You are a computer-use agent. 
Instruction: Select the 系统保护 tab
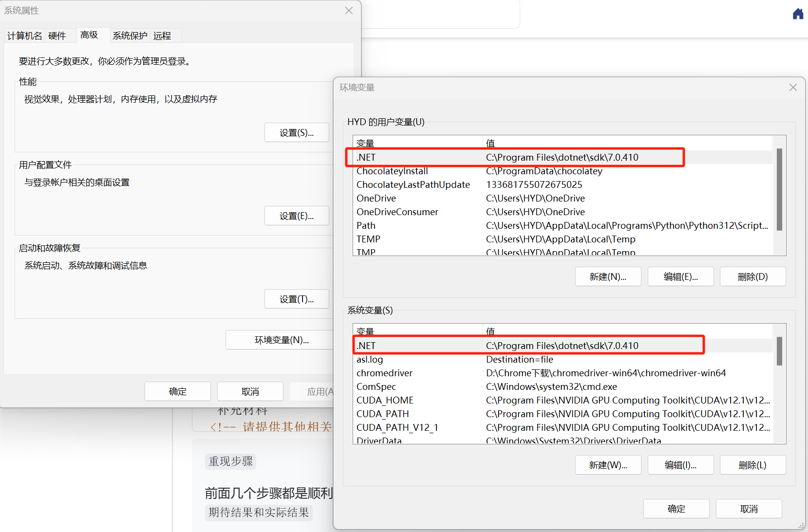(130, 36)
